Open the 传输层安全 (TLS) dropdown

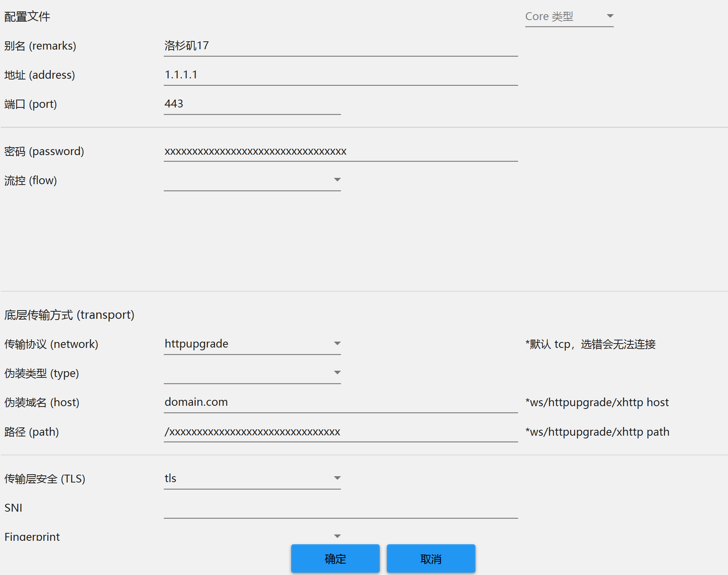[x=252, y=479]
